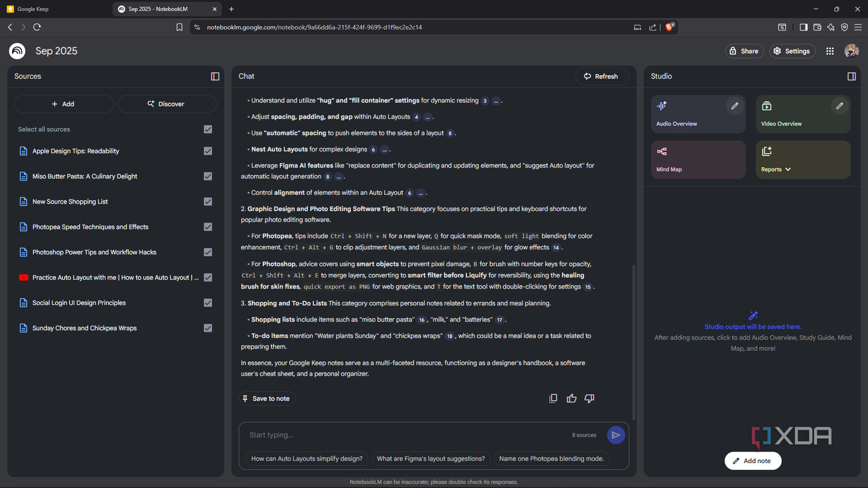Uncheck Social Login UI Design Principles checkbox

pyautogui.click(x=208, y=303)
